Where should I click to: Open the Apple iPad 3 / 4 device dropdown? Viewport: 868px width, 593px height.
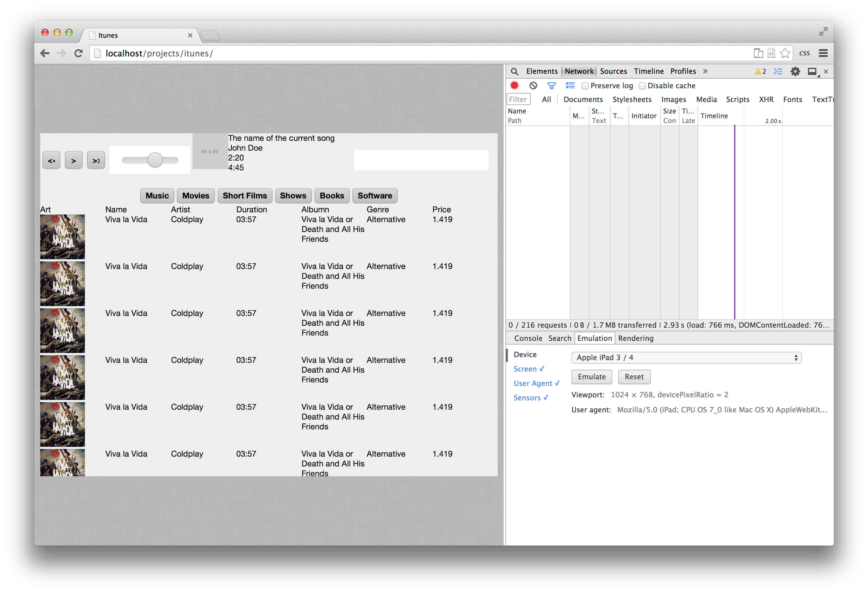686,358
